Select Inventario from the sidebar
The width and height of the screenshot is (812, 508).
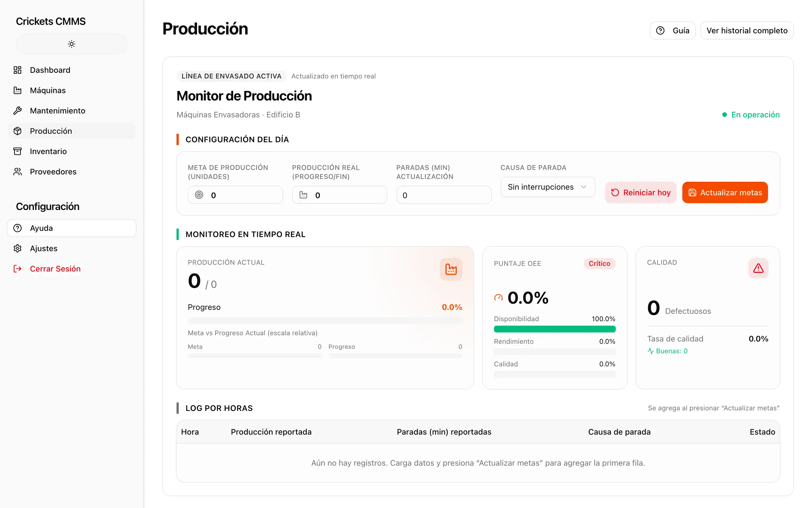71,151
